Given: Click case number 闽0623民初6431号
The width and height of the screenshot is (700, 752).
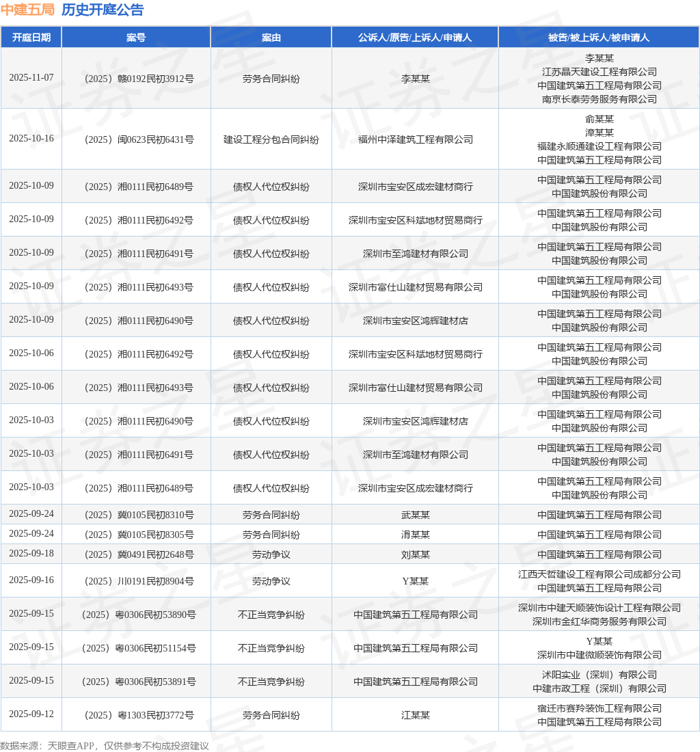Looking at the screenshot, I should coord(139,139).
